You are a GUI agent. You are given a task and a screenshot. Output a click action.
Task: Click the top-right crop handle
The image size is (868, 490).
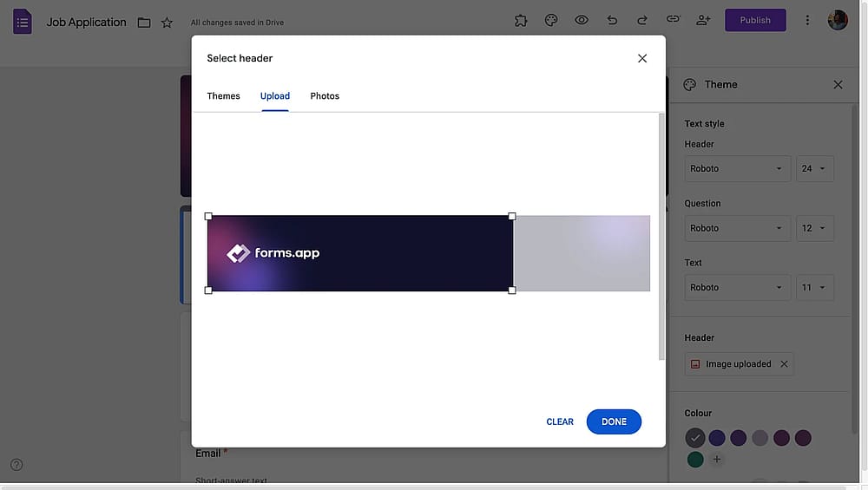(512, 216)
